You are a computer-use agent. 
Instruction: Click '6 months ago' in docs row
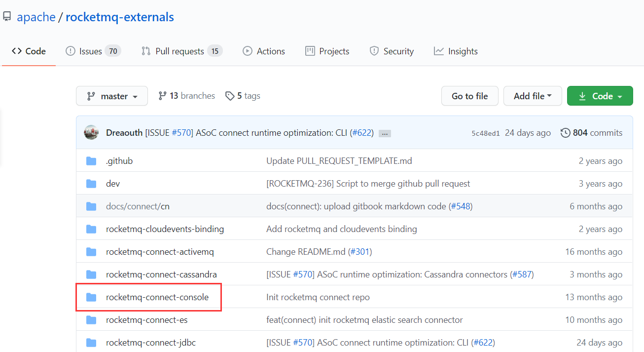[x=596, y=206]
